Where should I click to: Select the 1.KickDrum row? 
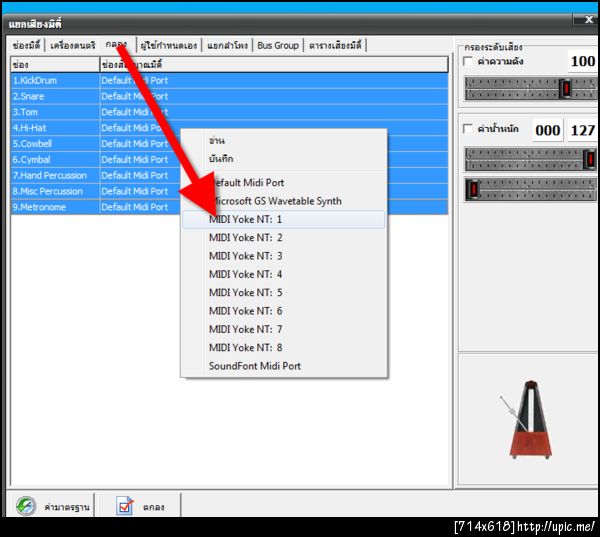229,81
